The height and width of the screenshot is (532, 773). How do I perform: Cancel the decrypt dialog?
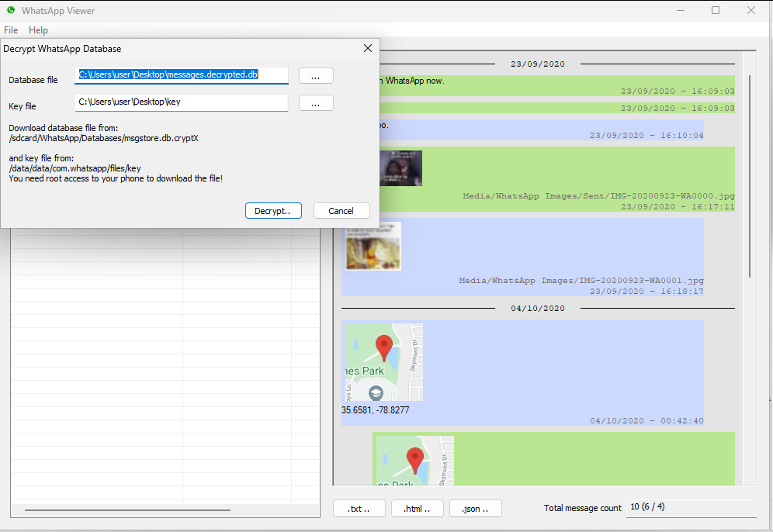click(341, 211)
